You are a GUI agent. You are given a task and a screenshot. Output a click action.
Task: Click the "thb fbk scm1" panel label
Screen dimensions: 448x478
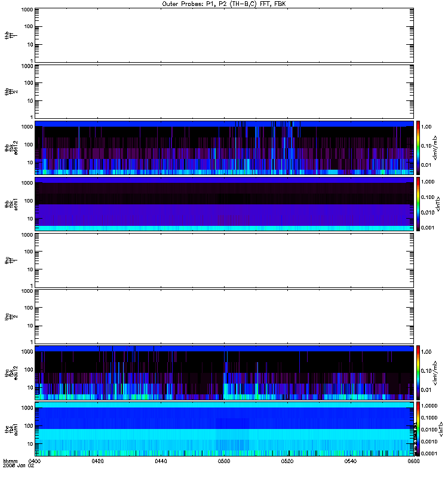pyautogui.click(x=11, y=204)
